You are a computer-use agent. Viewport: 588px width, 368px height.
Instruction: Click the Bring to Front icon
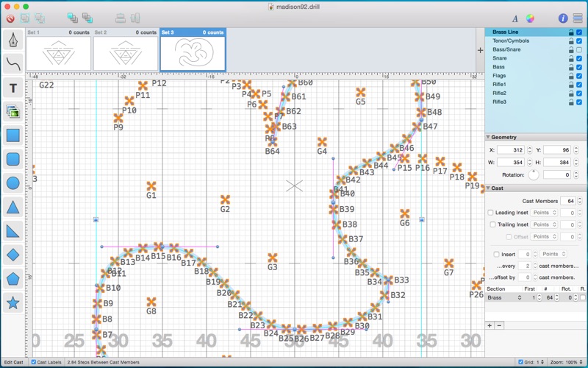pos(72,18)
